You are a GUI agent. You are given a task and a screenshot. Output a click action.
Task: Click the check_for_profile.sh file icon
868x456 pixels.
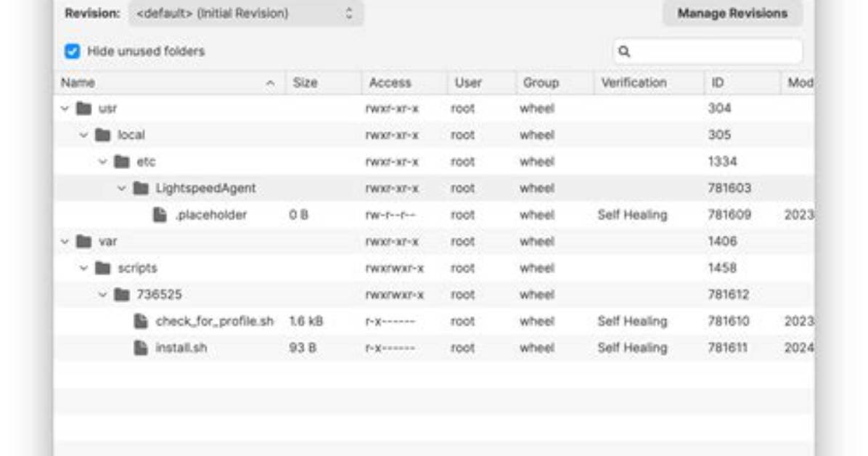[142, 321]
